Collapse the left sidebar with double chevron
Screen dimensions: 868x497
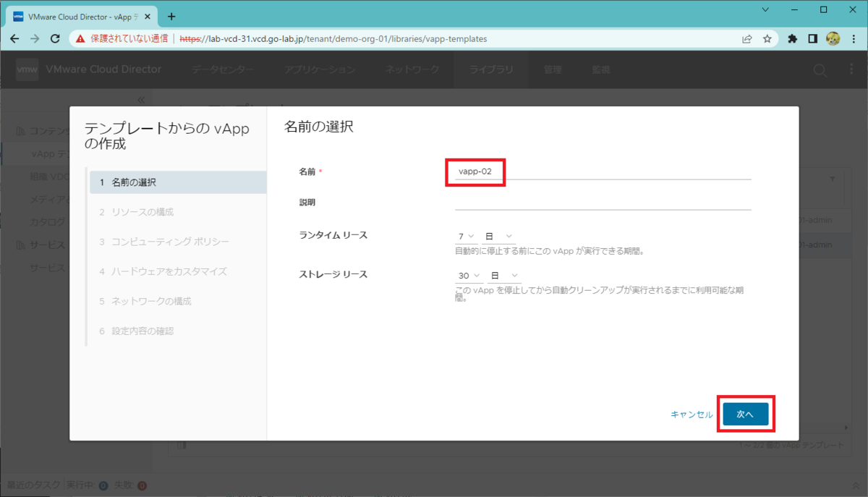click(x=141, y=100)
